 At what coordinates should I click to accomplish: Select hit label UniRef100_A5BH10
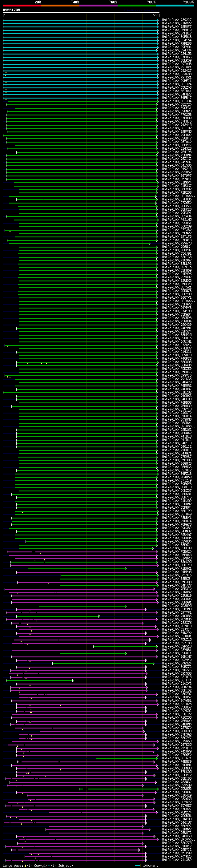click(x=177, y=30)
